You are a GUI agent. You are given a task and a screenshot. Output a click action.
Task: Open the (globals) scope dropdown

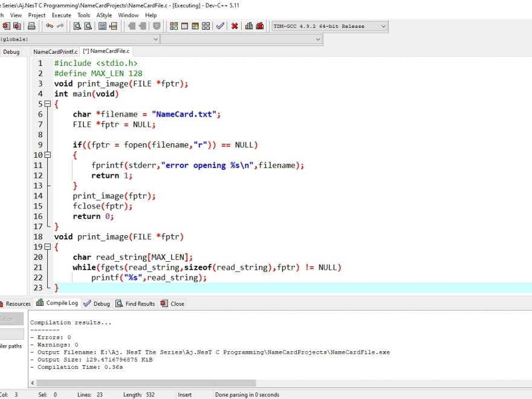pyautogui.click(x=155, y=39)
